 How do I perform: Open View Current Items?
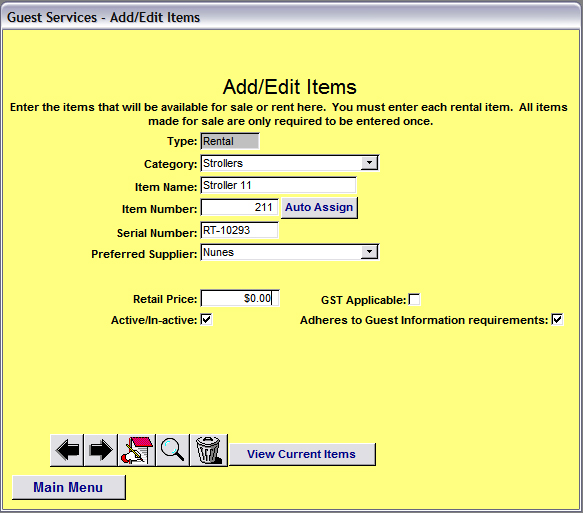(x=302, y=454)
